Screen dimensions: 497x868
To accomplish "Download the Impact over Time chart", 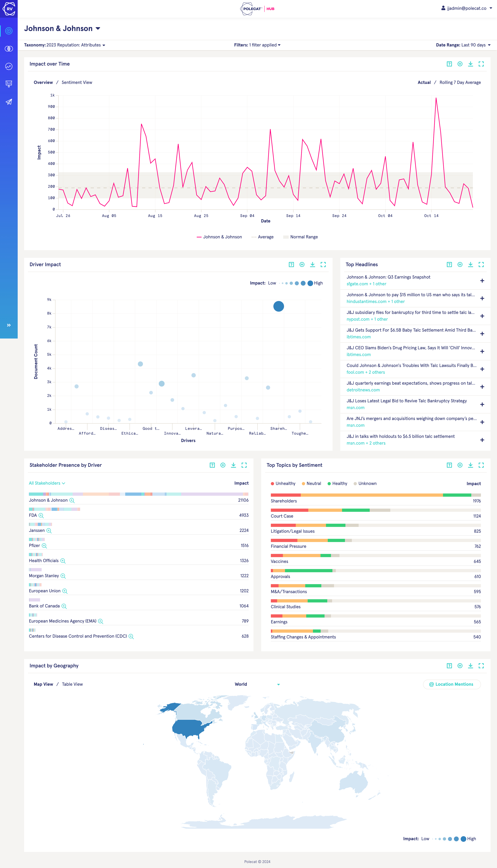I will [x=470, y=64].
